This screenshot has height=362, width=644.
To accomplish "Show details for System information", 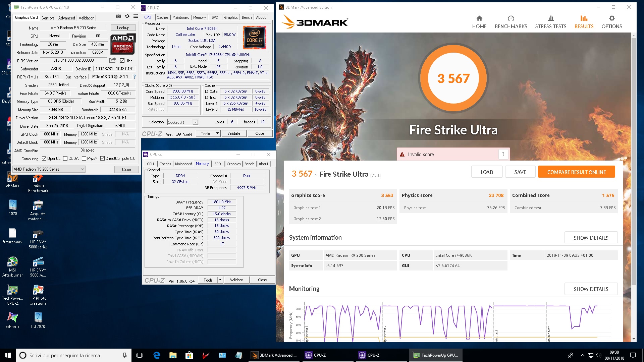I will (591, 238).
